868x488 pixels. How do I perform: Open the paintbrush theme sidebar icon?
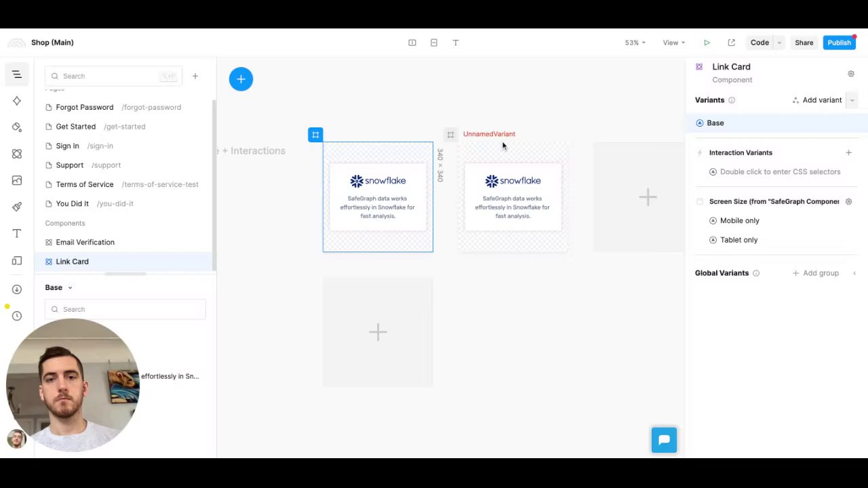tap(17, 207)
